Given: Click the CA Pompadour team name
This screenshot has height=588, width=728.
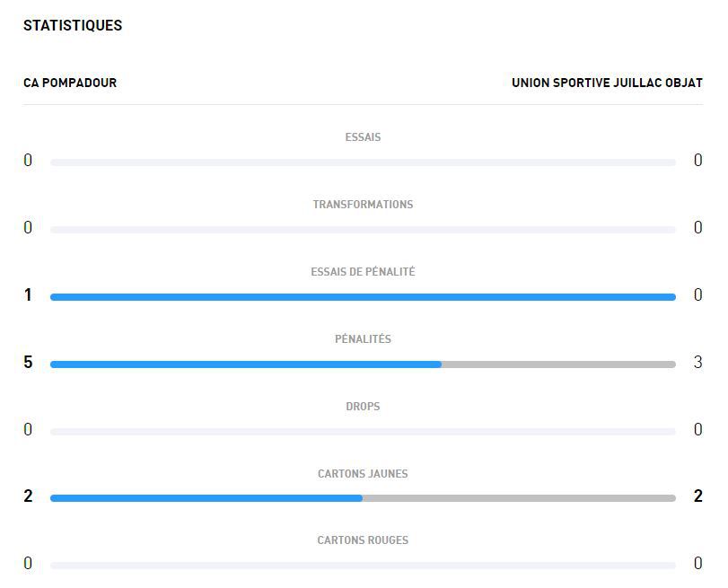Looking at the screenshot, I should (70, 83).
